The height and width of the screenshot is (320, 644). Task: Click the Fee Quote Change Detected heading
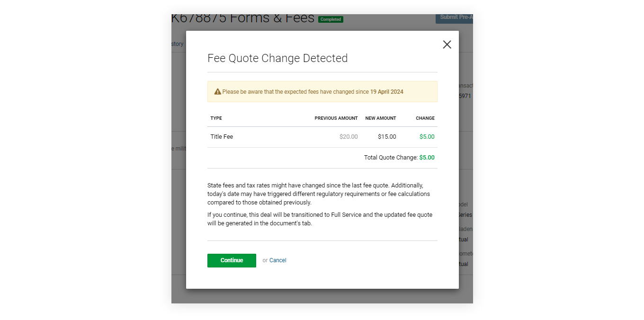[x=277, y=58]
